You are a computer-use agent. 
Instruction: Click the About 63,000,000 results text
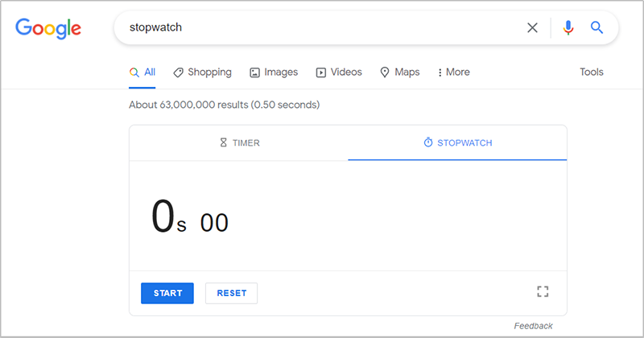225,105
